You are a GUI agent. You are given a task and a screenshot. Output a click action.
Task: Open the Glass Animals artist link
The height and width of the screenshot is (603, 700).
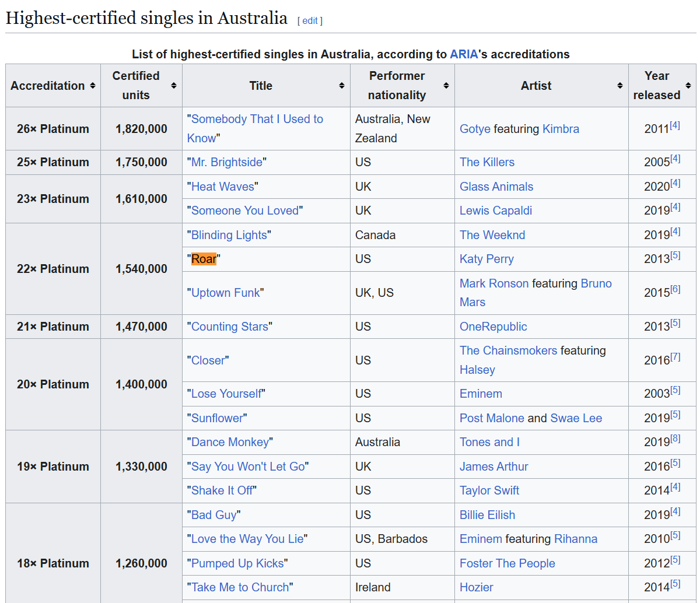pyautogui.click(x=496, y=187)
